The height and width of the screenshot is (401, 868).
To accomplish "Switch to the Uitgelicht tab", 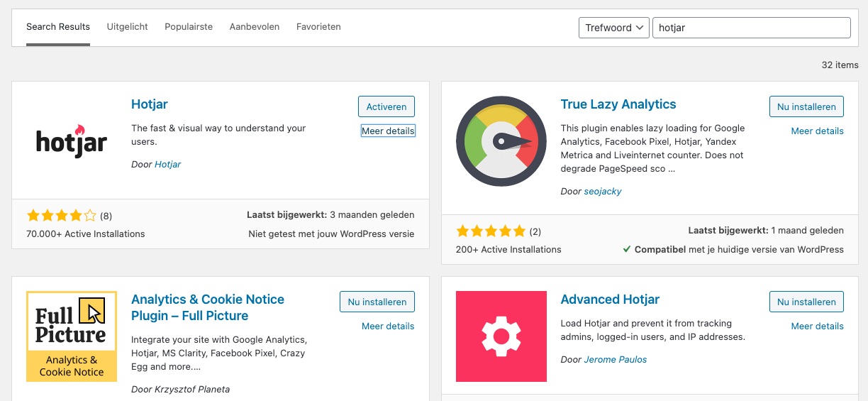I will 127,27.
